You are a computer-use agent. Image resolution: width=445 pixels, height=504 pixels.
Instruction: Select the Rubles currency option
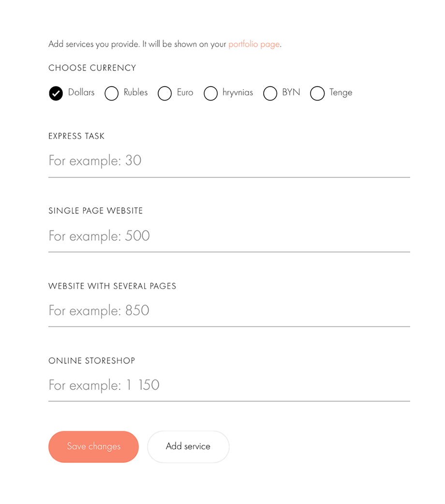pyautogui.click(x=112, y=93)
